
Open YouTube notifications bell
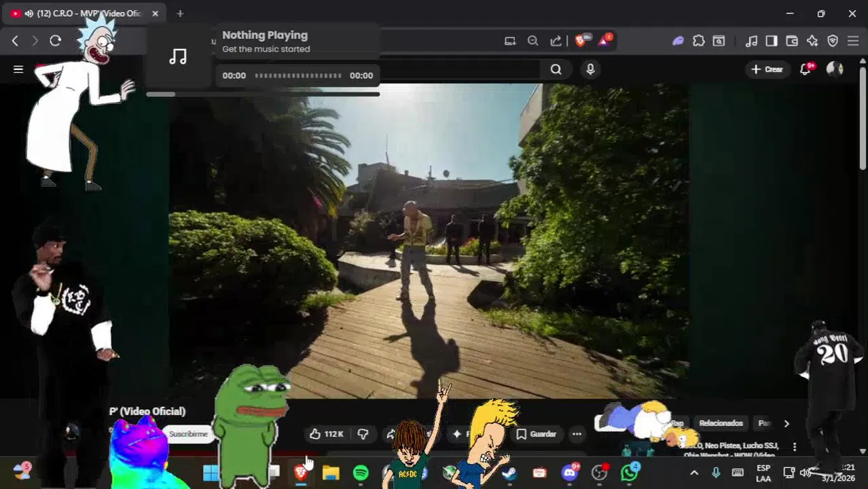(x=806, y=69)
